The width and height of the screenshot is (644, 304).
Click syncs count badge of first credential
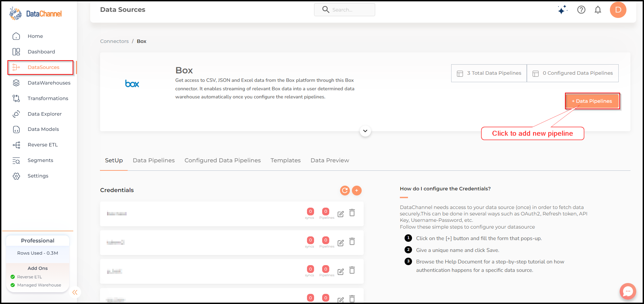tap(310, 211)
